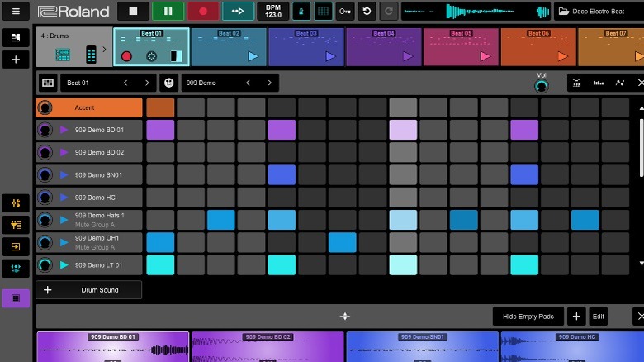Click the Hide Empty Pads button

click(x=528, y=317)
